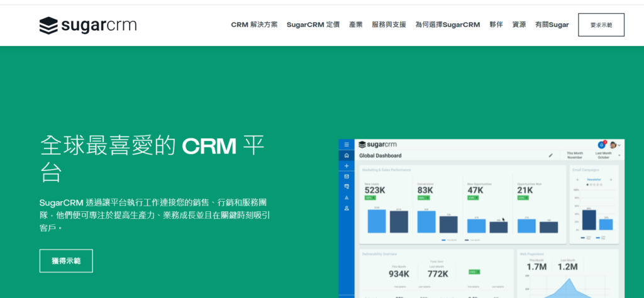This screenshot has width=644, height=298.
Task: Select the last carousel dot under Newsletter
Action: 601,185
